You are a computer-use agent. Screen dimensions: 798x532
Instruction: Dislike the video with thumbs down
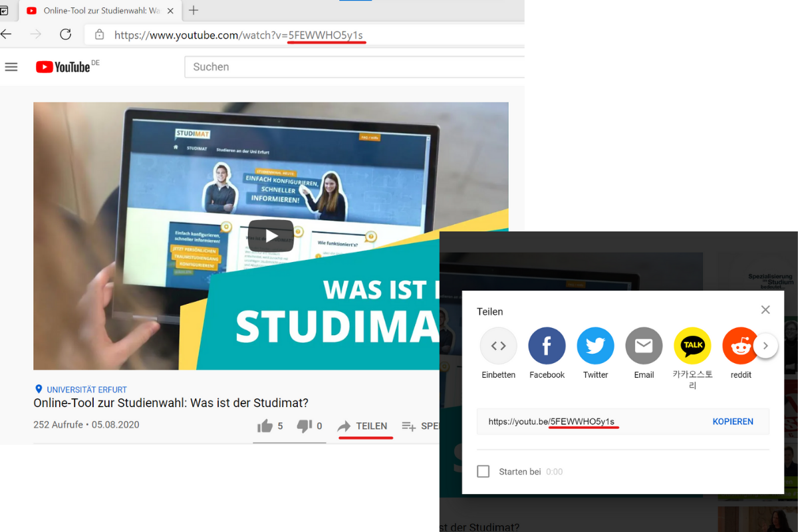(305, 426)
